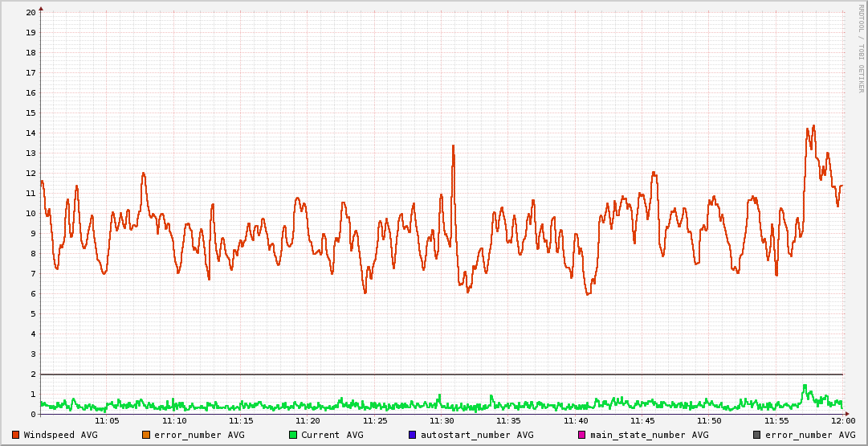Click the RRDTOOL / TOBI OETIKER watermark

862,47
